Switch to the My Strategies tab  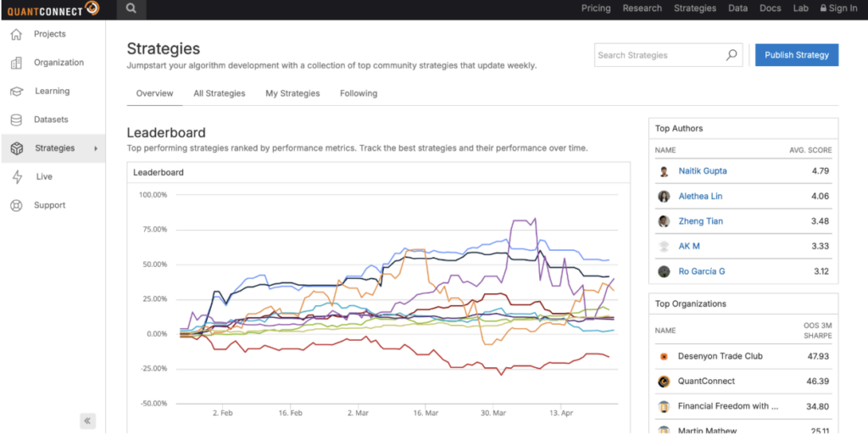[292, 93]
